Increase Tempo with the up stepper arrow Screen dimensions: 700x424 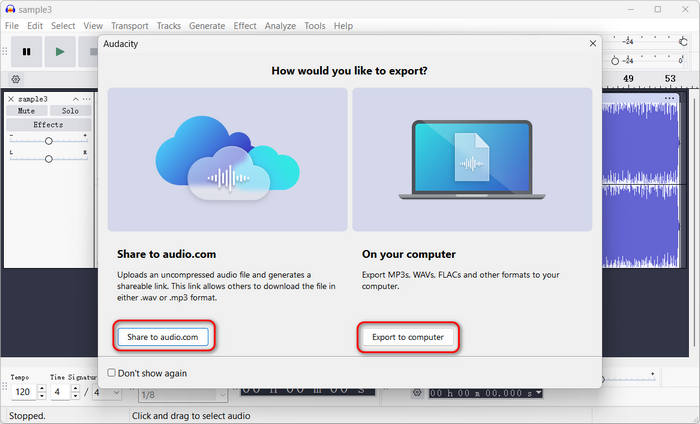42,388
